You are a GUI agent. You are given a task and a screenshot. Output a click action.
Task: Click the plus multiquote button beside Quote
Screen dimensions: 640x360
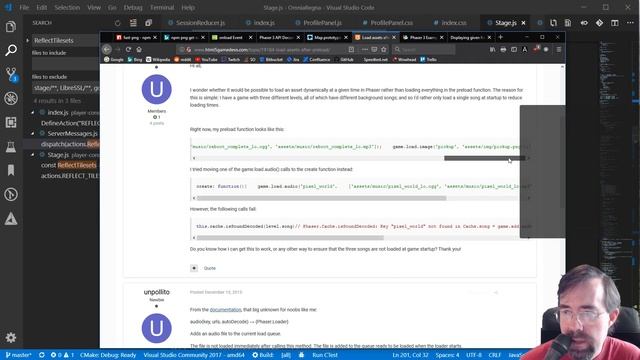pyautogui.click(x=194, y=268)
